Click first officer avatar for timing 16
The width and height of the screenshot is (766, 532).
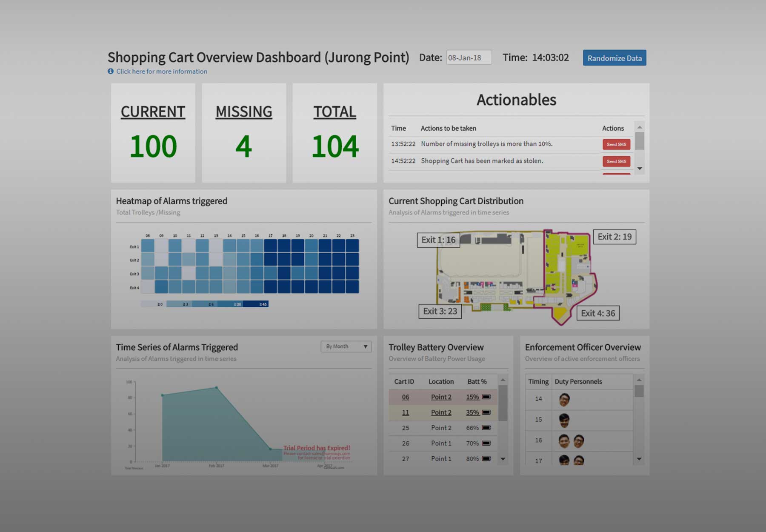click(564, 441)
